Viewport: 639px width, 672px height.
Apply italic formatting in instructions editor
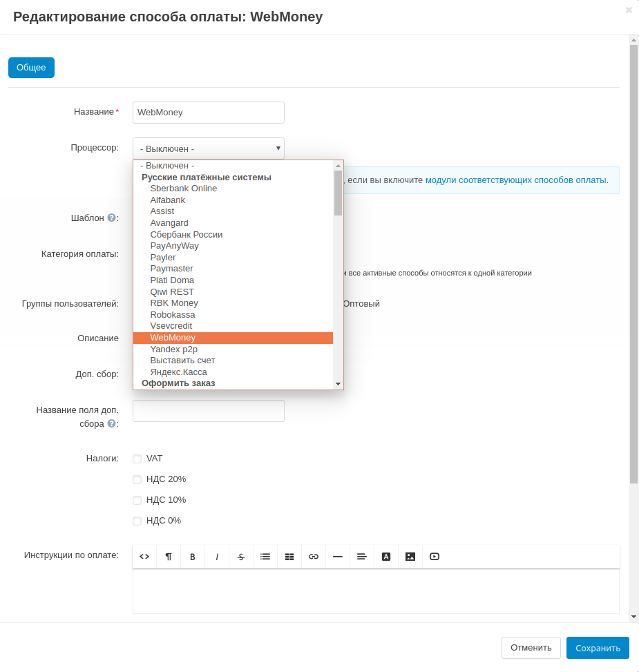217,557
